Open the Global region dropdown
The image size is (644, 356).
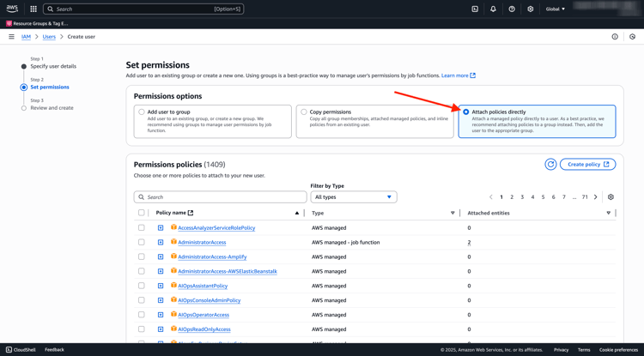coord(556,9)
